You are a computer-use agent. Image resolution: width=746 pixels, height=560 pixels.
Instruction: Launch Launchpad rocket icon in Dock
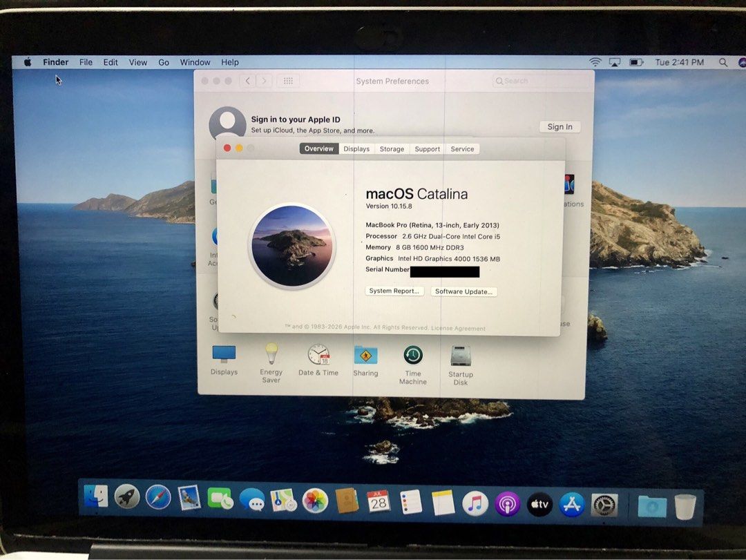(x=127, y=498)
